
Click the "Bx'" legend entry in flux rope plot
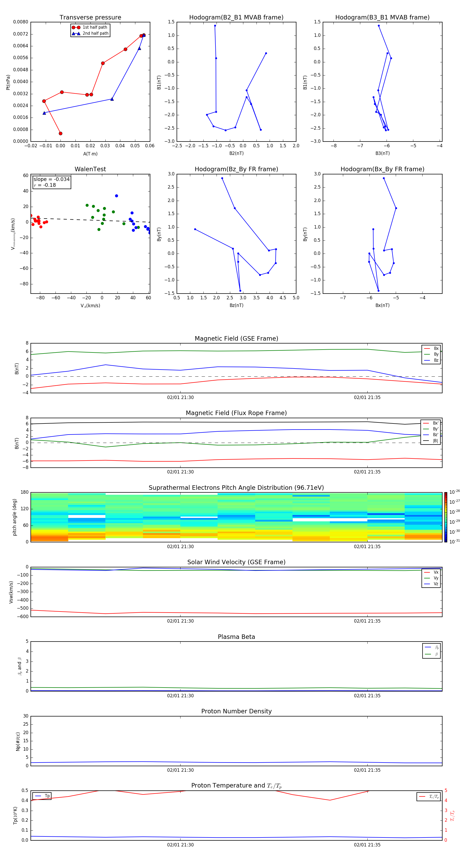tap(431, 423)
